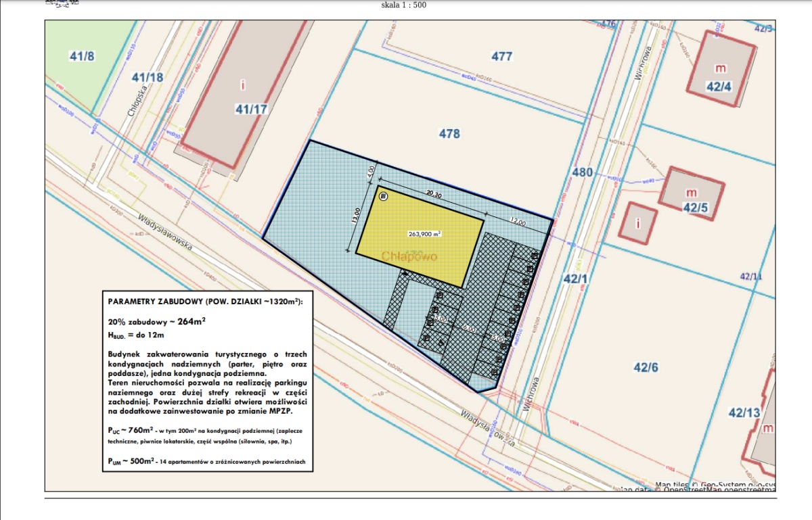Viewport: 812px width, 520px height.
Task: Click the circled III storey symbol
Action: tap(384, 197)
